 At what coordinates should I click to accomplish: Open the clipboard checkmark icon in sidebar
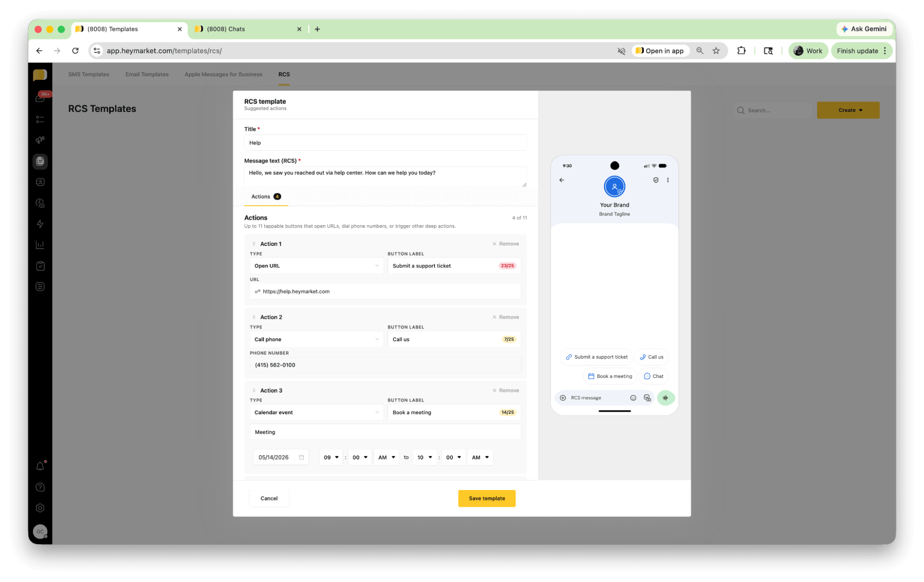pyautogui.click(x=40, y=266)
